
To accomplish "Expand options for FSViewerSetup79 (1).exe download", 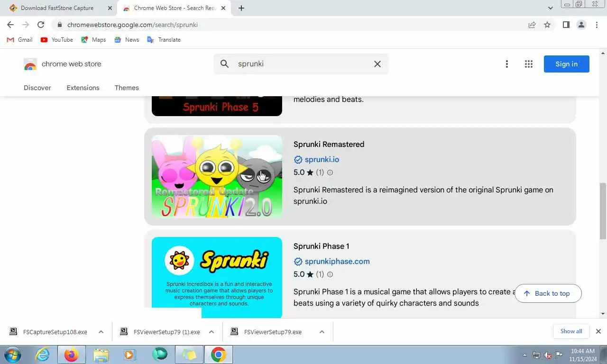I will pos(212,332).
